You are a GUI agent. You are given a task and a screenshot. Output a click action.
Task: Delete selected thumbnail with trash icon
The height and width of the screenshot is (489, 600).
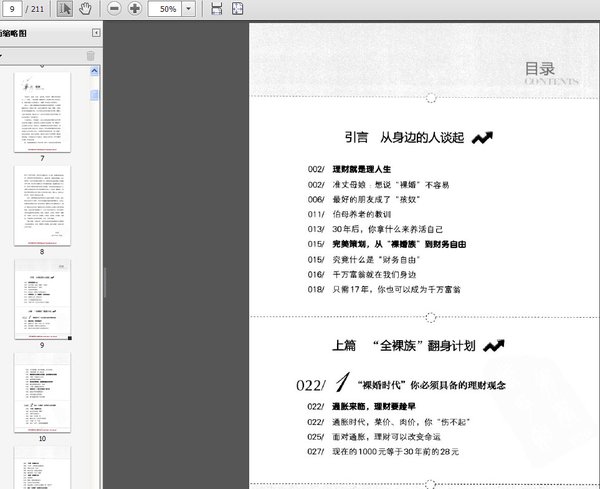91,56
